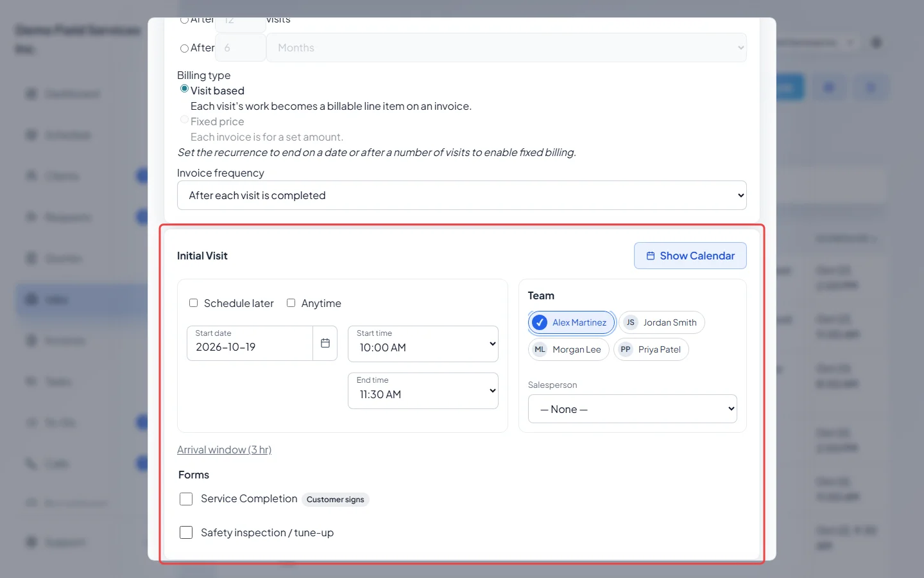Open the Salesperson dropdown

[633, 409]
